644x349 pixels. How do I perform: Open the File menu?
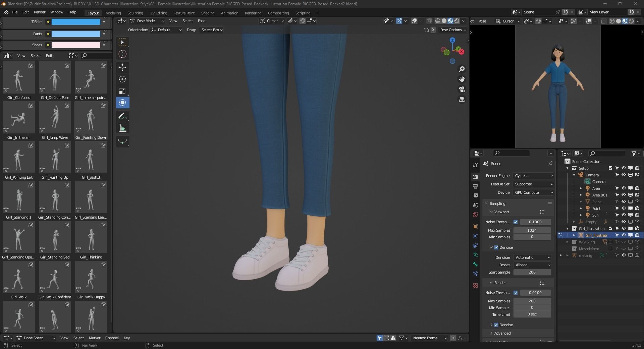click(14, 12)
